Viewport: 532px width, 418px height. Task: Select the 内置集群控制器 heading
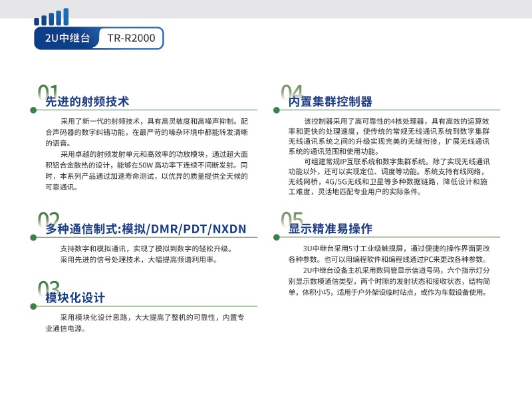(x=330, y=102)
